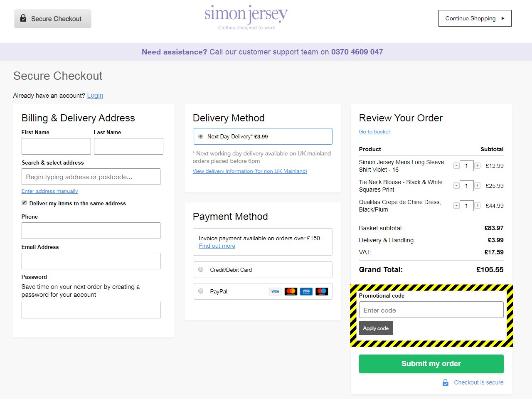
Task: Increase quantity of Mens Long Sleeve Shirt
Action: coord(477,165)
